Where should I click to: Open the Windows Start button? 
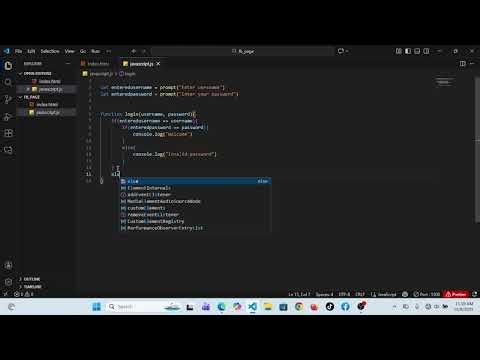[97, 307]
